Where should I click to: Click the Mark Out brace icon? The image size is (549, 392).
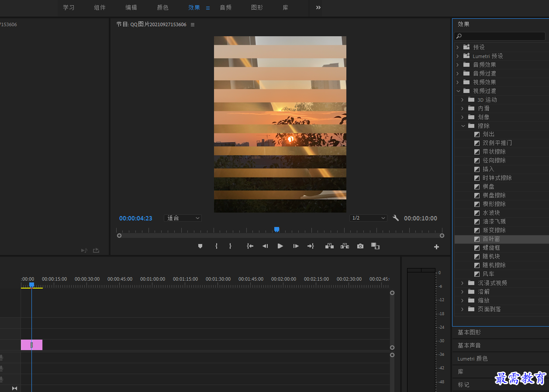coord(230,246)
